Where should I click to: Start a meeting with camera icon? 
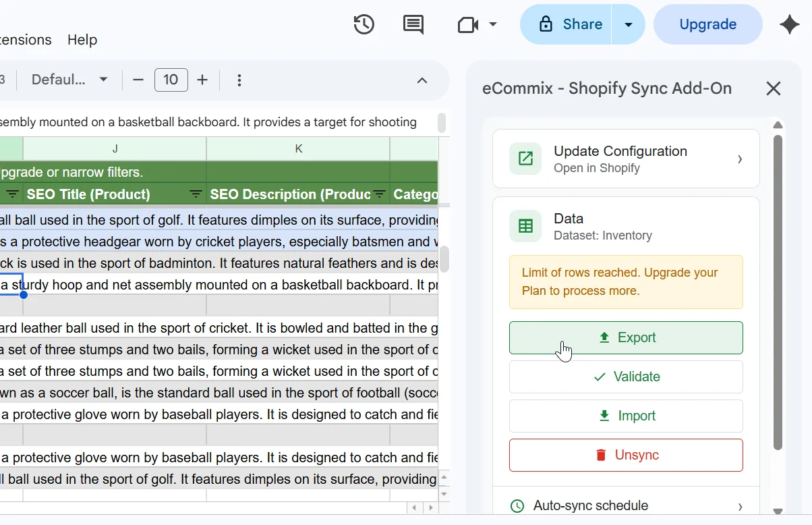(x=467, y=25)
